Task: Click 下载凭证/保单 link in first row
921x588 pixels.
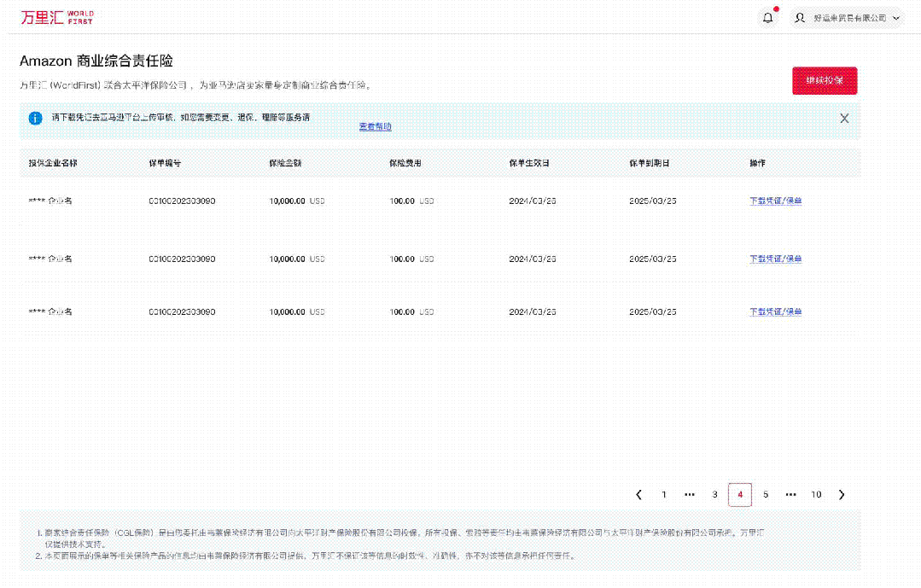Action: coord(775,201)
